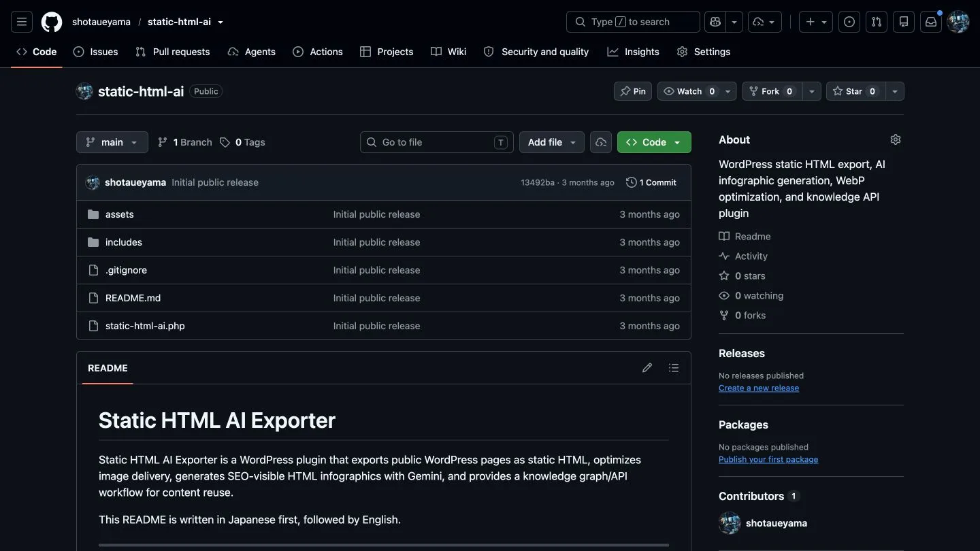The width and height of the screenshot is (980, 551).
Task: Open the Releases sidebar heading
Action: pyautogui.click(x=742, y=353)
